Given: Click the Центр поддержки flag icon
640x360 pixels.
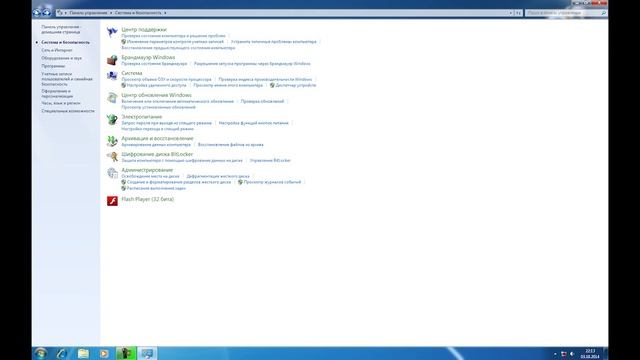Looking at the screenshot, I should pyautogui.click(x=112, y=32).
